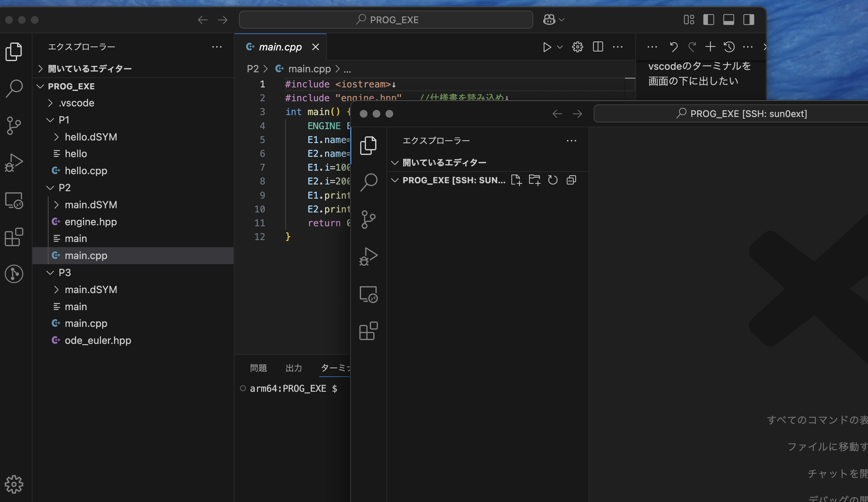Open Source Control in SSH window
The image size is (868, 502).
pos(368,220)
